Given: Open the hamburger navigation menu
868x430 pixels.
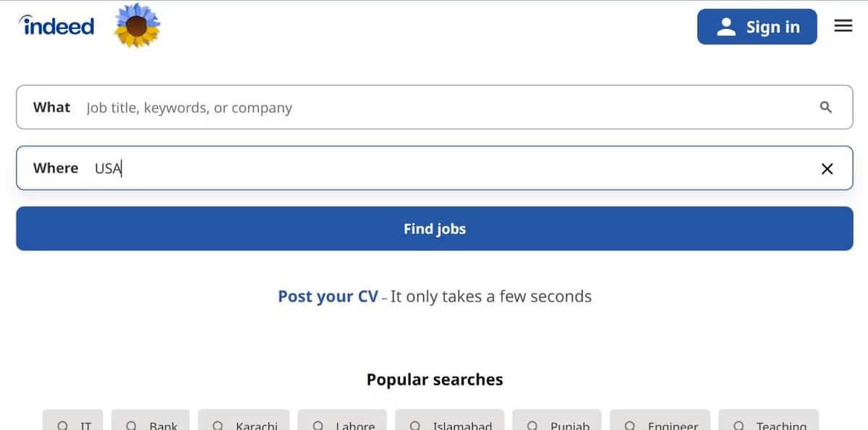Looking at the screenshot, I should 843,25.
